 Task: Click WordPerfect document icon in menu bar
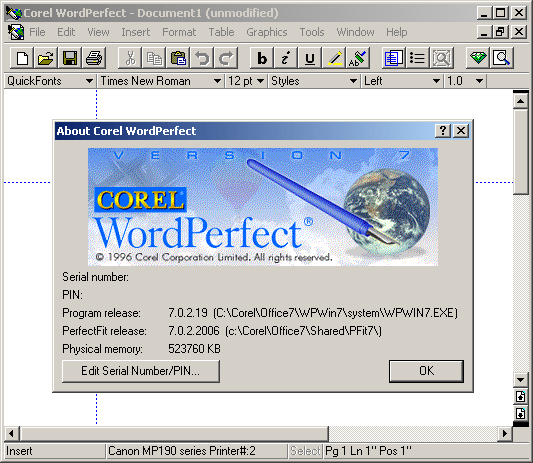16,32
